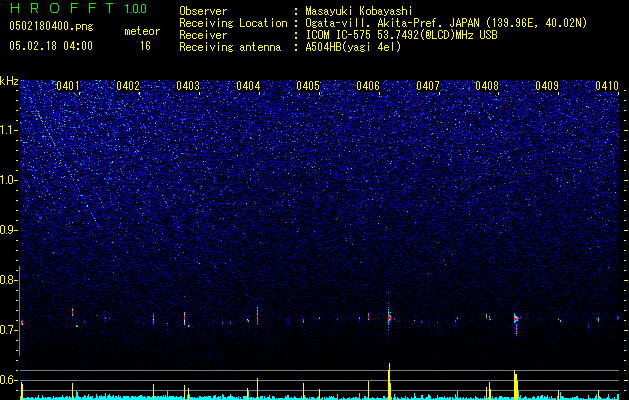
Task: Click the Receiving Location field label
Action: [233, 23]
